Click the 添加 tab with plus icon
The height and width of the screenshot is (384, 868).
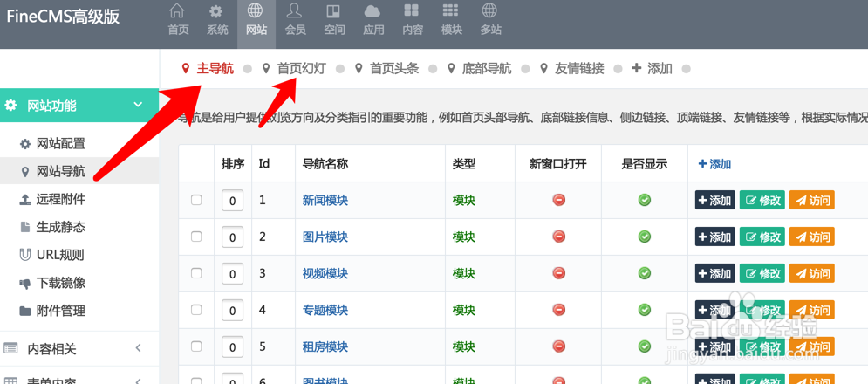tap(653, 69)
